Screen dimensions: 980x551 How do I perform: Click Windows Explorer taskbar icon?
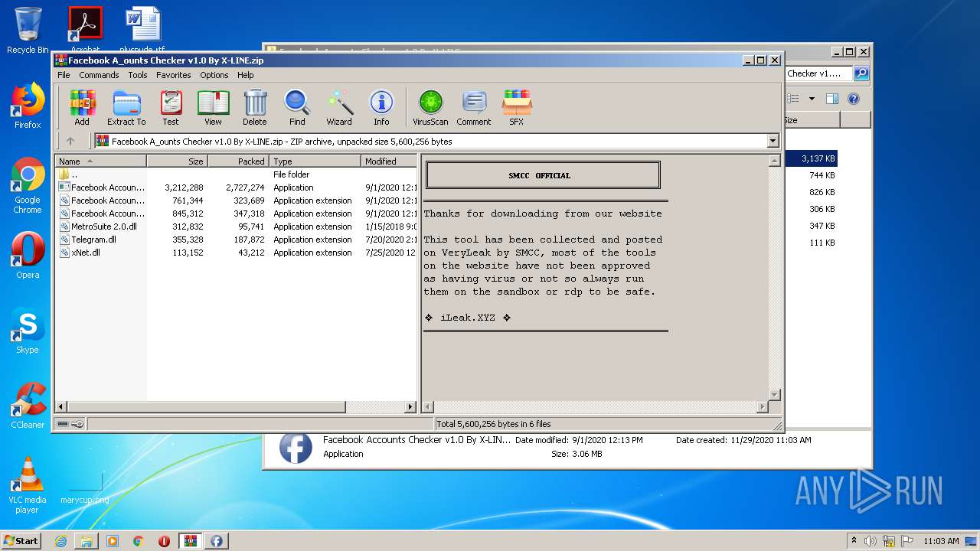[87, 541]
